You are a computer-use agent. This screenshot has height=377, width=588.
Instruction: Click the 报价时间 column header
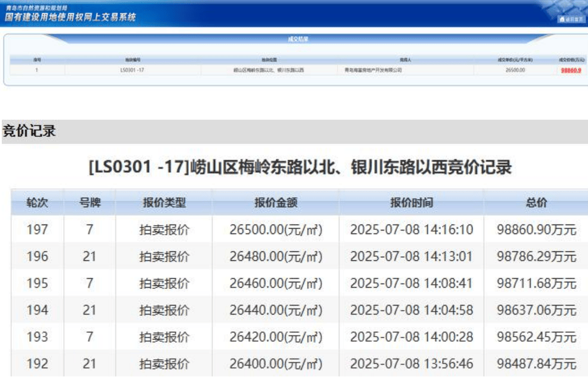click(x=412, y=202)
